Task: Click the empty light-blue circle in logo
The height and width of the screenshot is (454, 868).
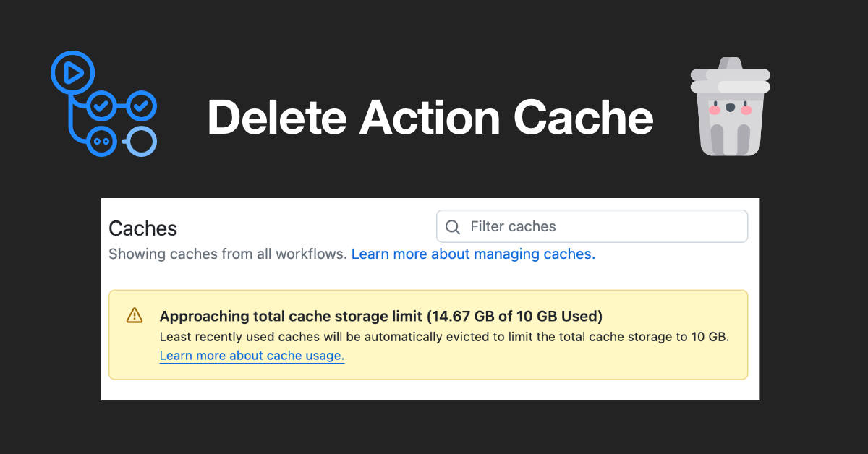Action: [142, 142]
